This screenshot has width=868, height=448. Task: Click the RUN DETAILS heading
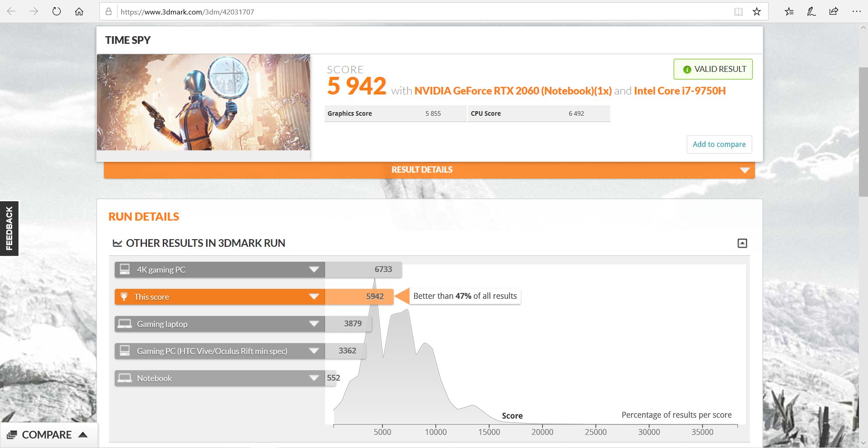pos(144,217)
